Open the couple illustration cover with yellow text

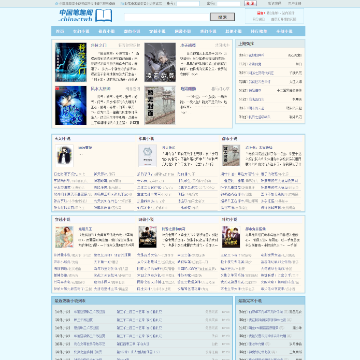(231, 237)
